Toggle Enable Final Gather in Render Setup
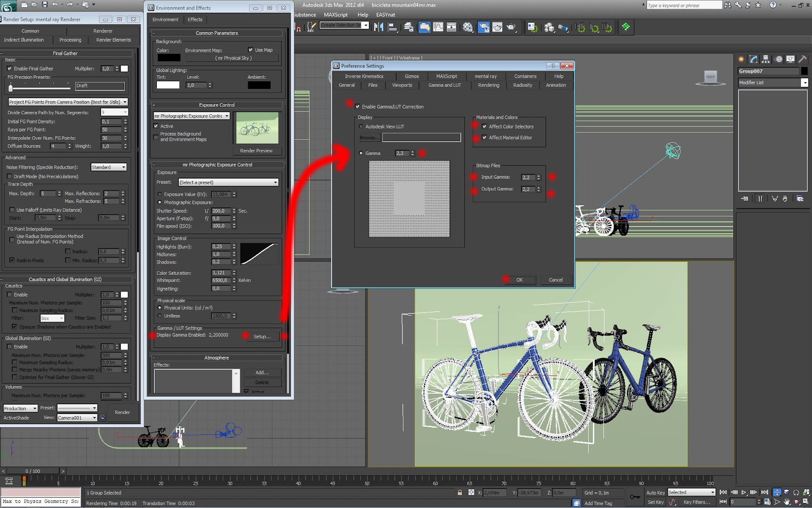 tap(11, 68)
